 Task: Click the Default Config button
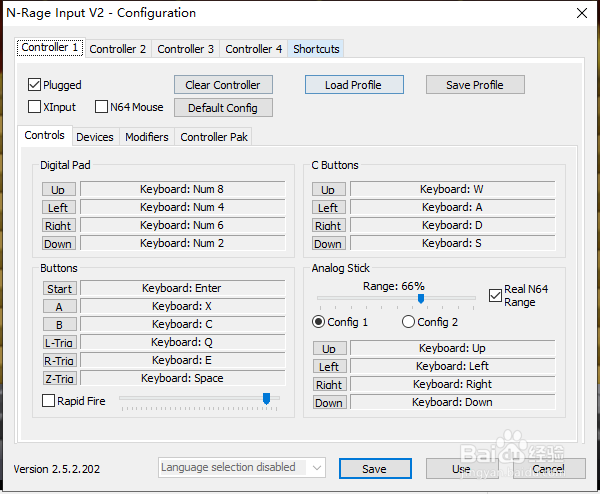point(223,108)
